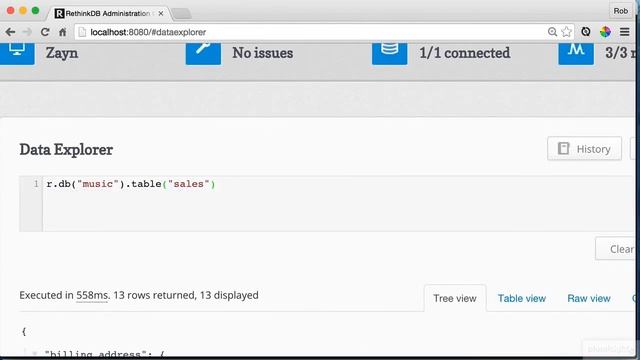Select the RethinkDB Administration browser tab

pos(108,13)
